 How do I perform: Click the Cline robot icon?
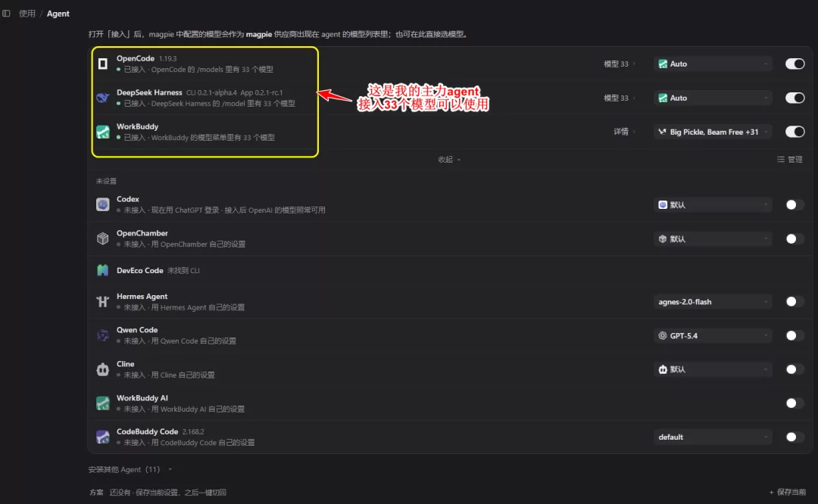(x=103, y=369)
